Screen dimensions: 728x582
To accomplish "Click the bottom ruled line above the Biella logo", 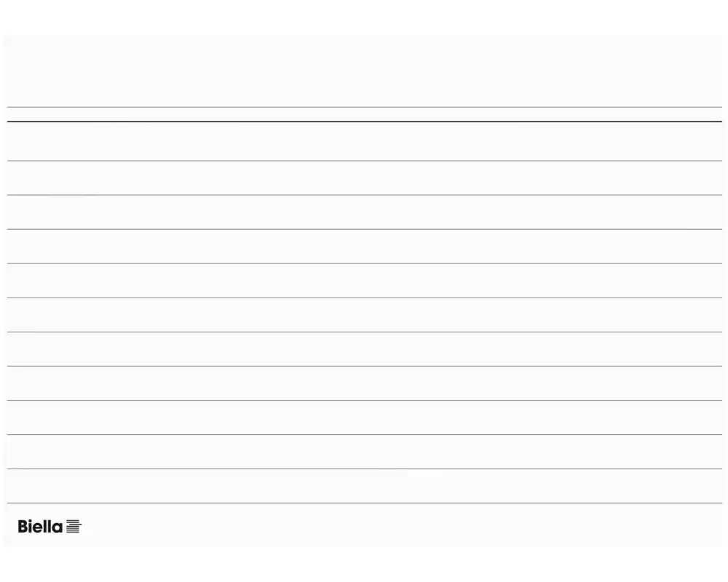I will [x=364, y=503].
